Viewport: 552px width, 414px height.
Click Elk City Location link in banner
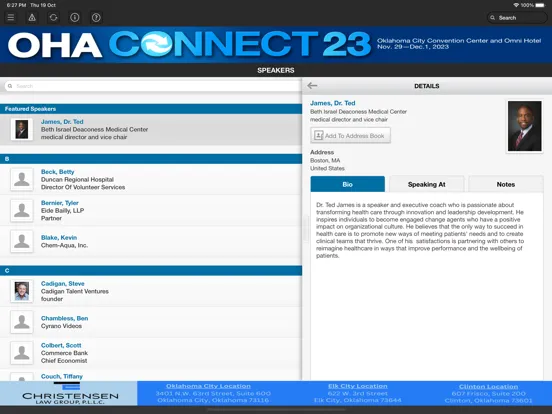coord(358,386)
